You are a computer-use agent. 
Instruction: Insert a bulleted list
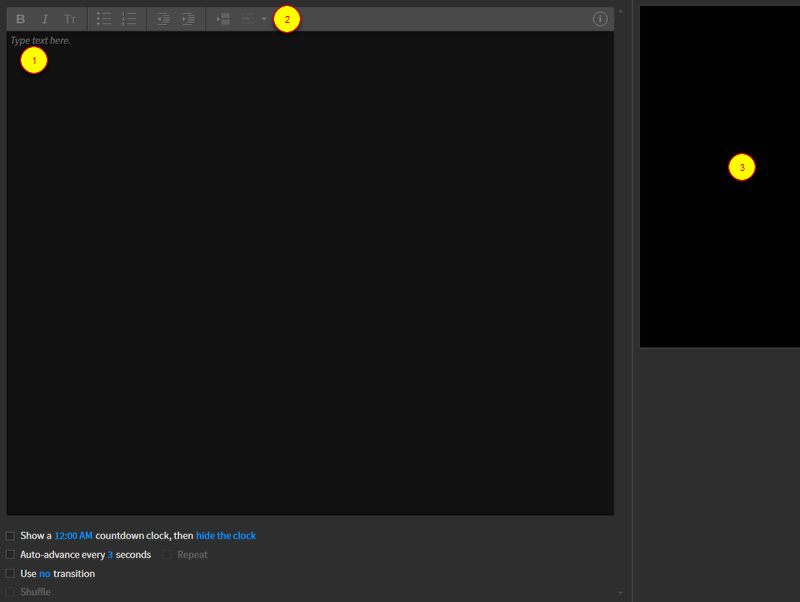coord(104,19)
